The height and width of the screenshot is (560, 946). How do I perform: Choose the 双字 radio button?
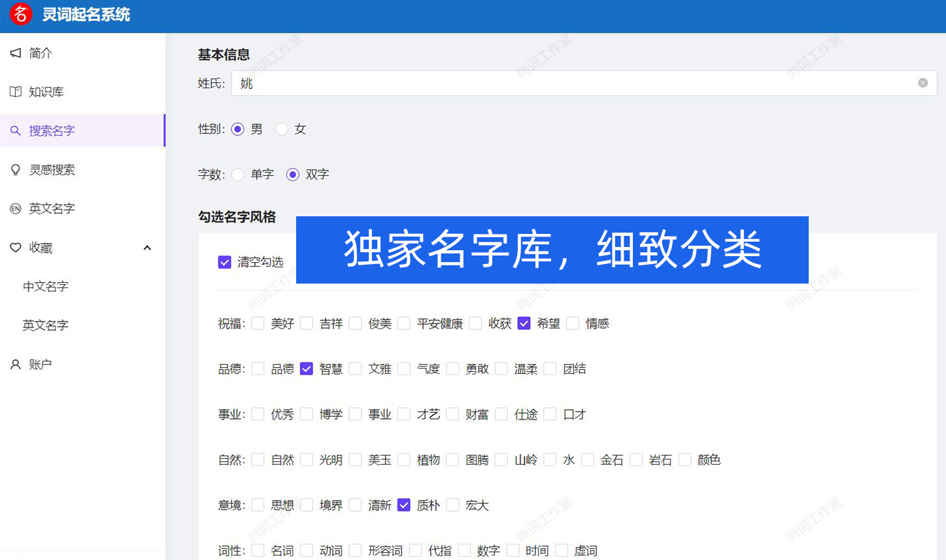[293, 174]
